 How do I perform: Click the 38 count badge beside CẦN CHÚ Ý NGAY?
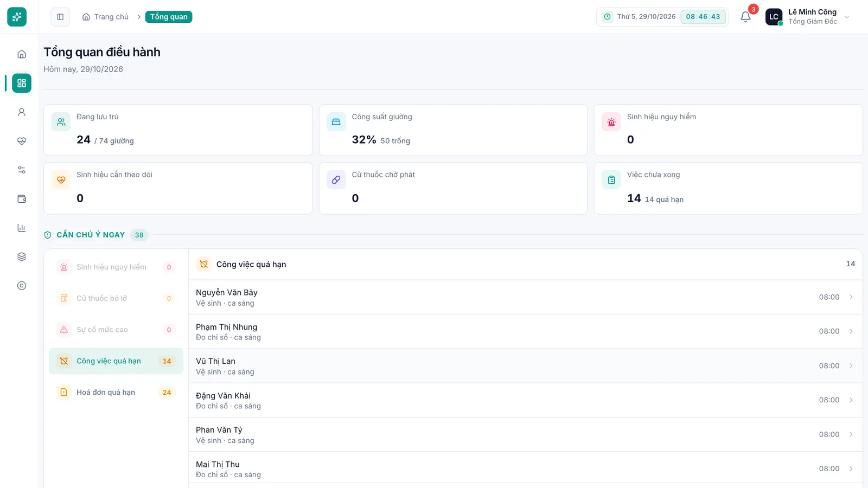[x=139, y=235]
